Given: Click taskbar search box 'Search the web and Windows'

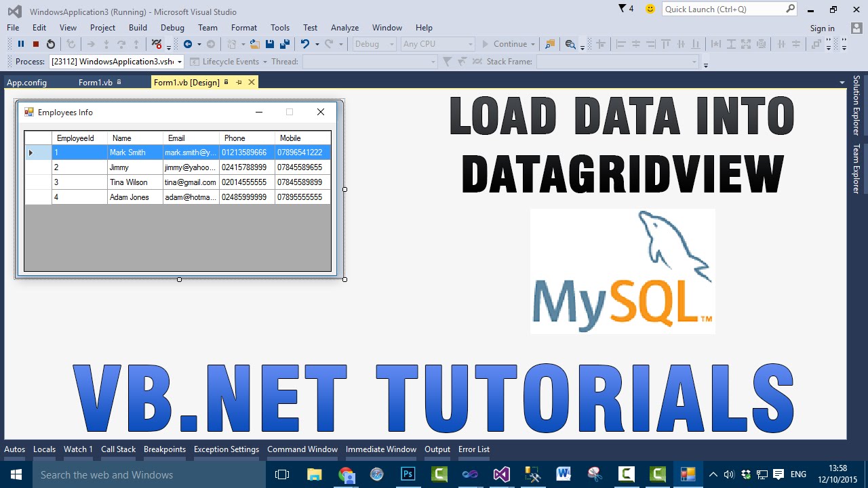Looking at the screenshot, I should (150, 474).
